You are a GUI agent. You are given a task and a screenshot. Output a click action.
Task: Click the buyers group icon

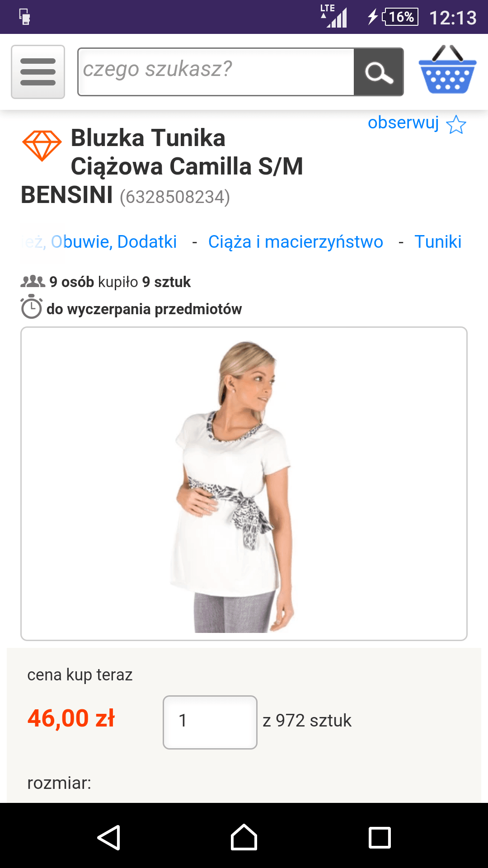click(33, 282)
